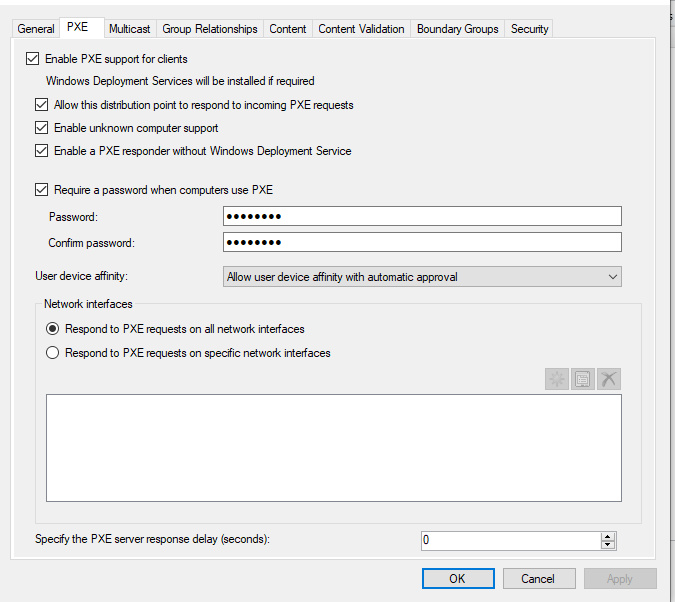Click the OK button
675x602 pixels.
(458, 578)
